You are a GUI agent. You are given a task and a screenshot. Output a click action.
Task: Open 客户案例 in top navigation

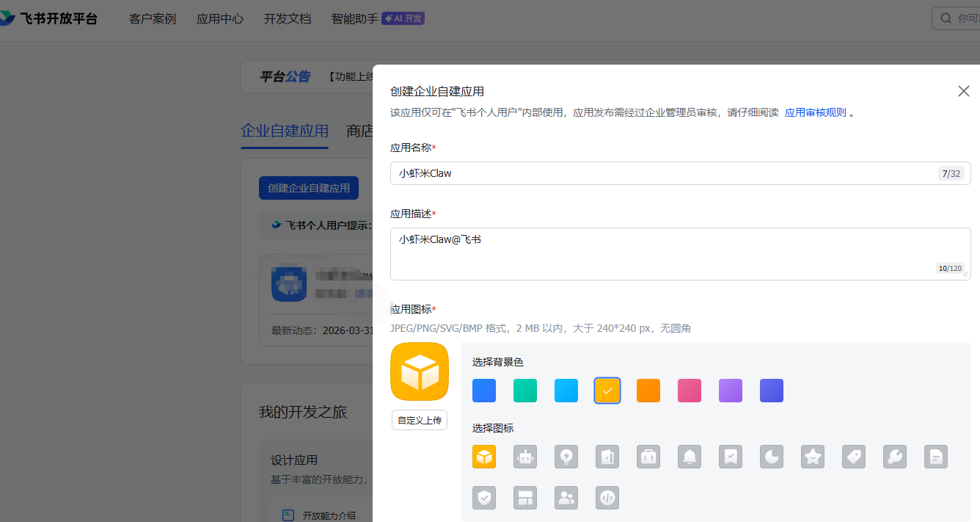[x=153, y=19]
